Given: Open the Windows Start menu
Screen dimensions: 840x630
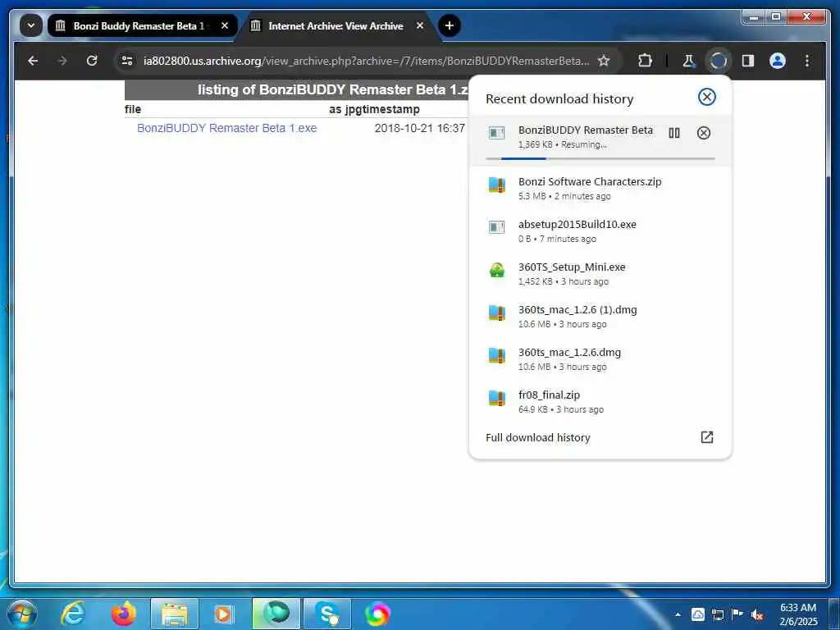Looking at the screenshot, I should tap(22, 614).
